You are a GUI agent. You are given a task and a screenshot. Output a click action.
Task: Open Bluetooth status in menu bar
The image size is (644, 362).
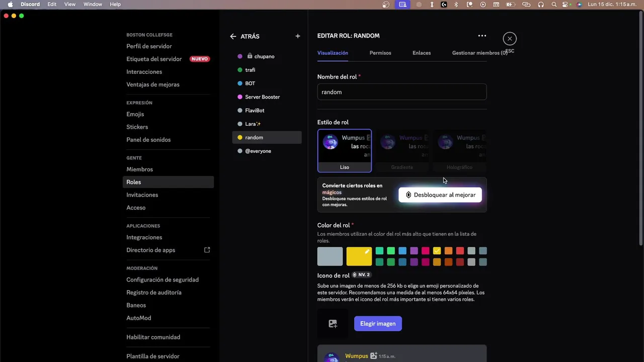click(456, 5)
